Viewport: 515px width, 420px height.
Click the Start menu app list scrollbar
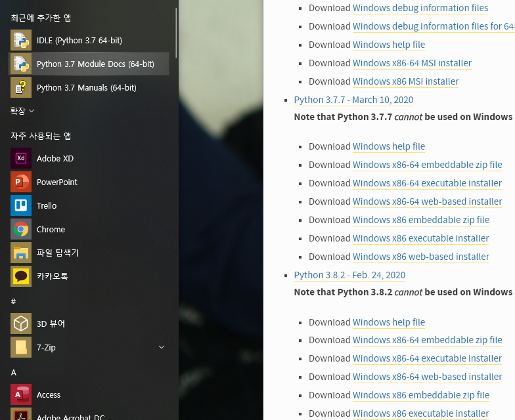[176, 33]
